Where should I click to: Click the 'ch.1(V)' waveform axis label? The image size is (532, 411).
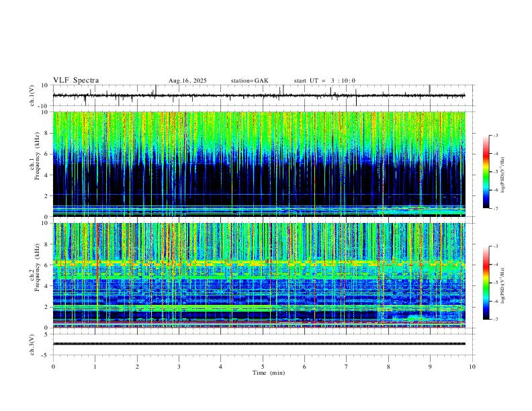[32, 95]
